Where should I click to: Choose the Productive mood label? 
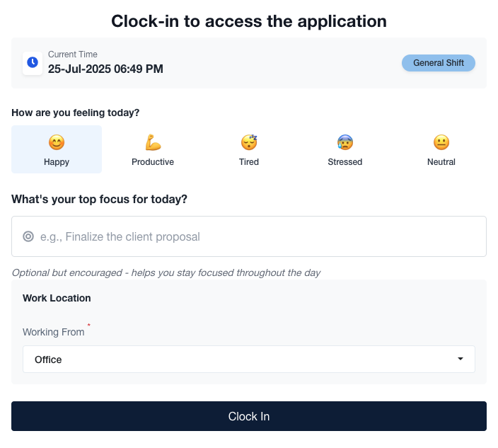153,162
